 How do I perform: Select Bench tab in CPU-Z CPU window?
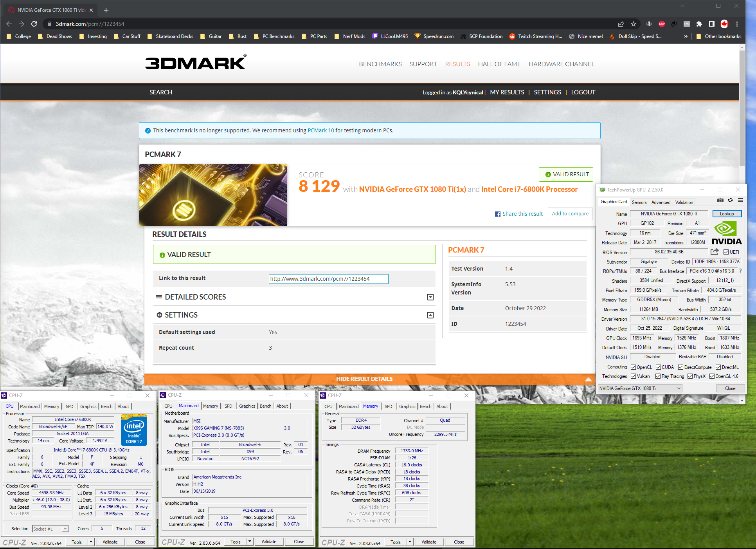click(106, 406)
